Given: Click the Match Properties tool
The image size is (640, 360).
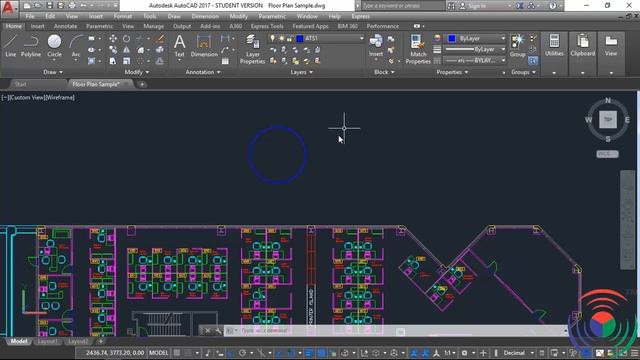Looking at the screenshot, I should (418, 49).
